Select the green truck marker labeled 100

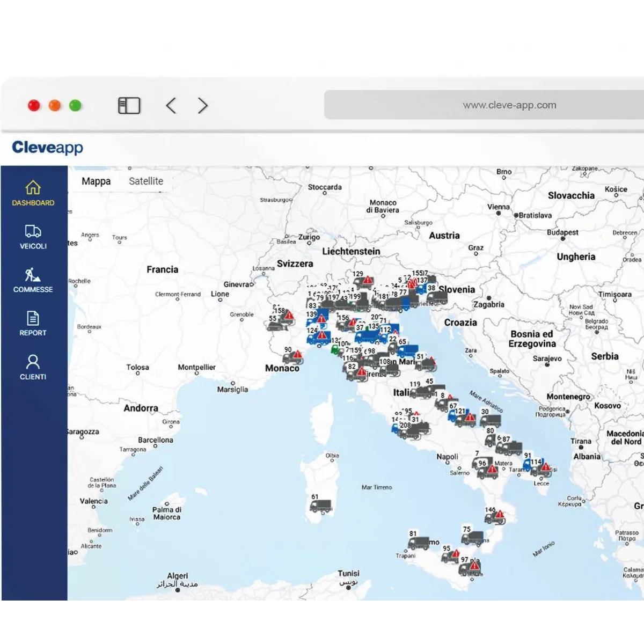click(335, 349)
